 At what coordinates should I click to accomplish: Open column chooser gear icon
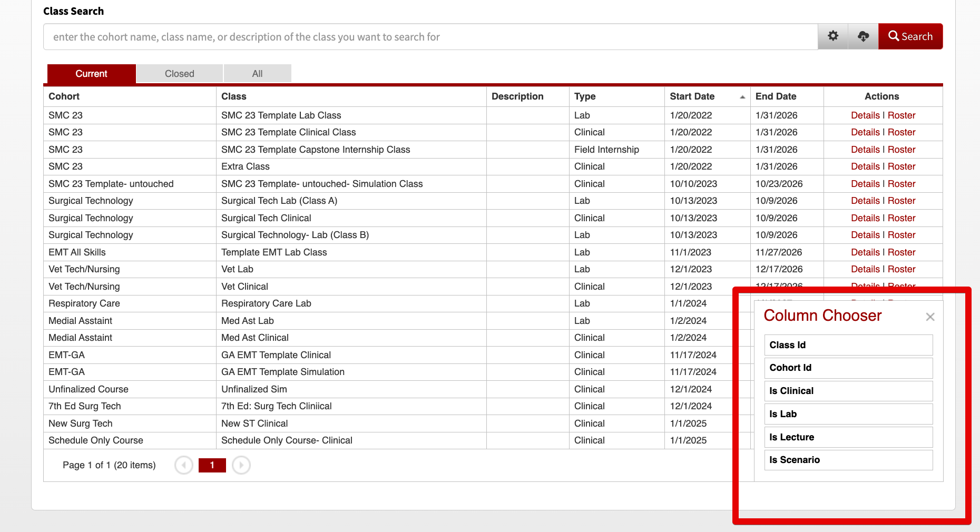(x=832, y=36)
